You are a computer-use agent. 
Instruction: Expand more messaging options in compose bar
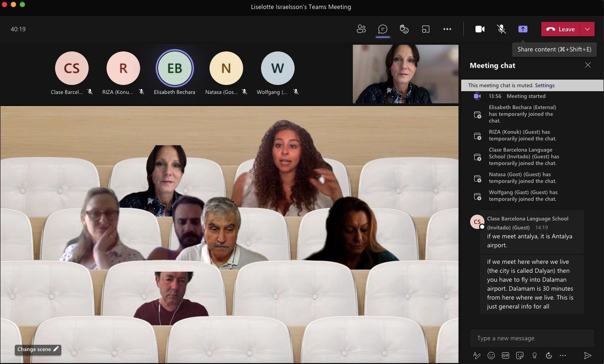pos(563,356)
